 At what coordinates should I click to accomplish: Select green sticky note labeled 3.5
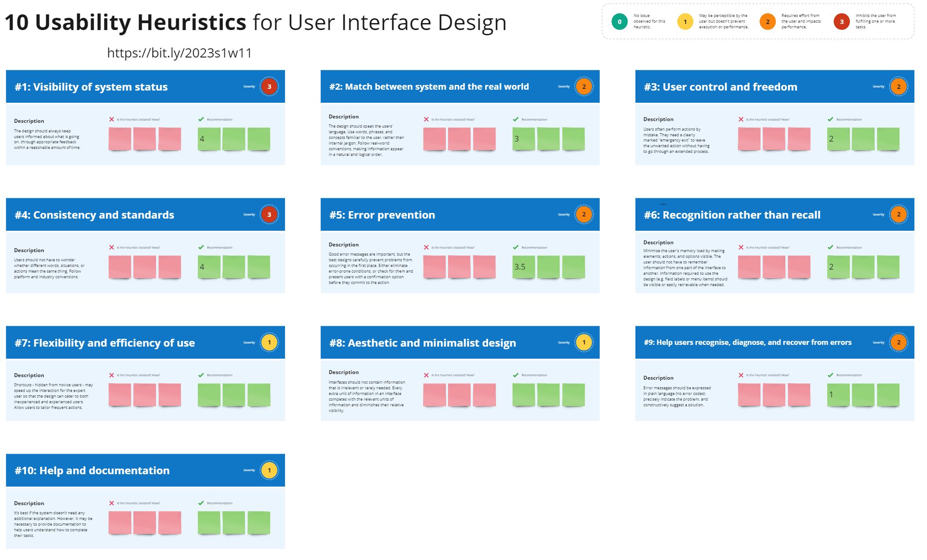click(523, 267)
